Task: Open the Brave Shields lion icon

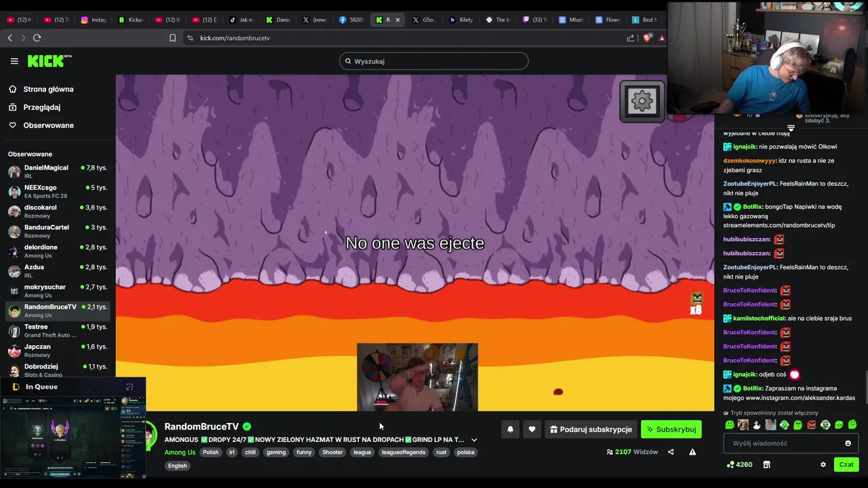Action: 646,38
